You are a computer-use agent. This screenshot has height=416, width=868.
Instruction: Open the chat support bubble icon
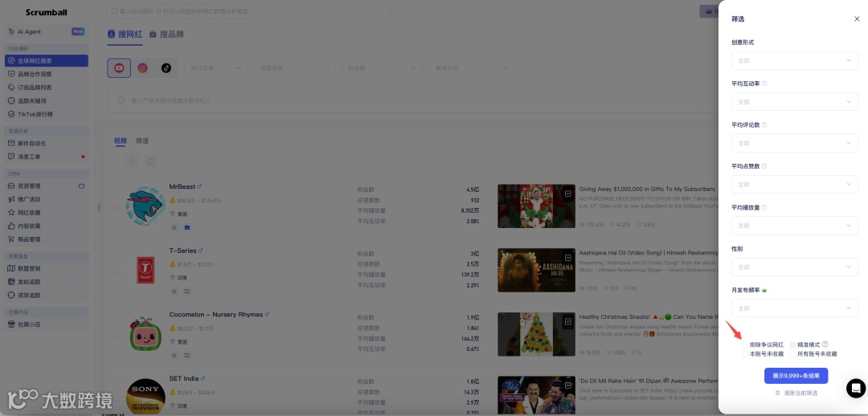click(x=856, y=389)
